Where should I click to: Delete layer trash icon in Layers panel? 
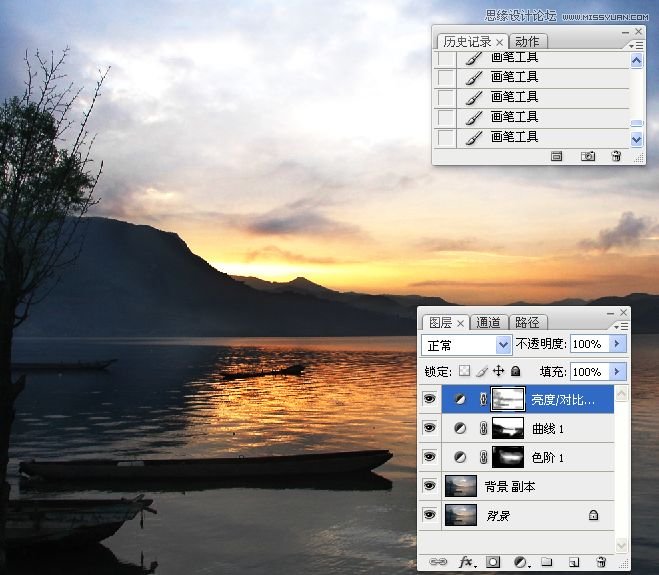tap(601, 562)
